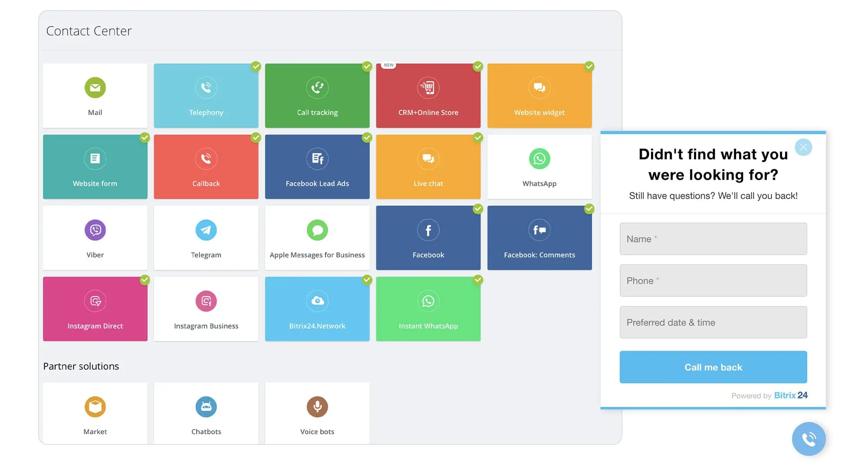The width and height of the screenshot is (868, 475).
Task: Open Apple Messages for Business
Action: [x=317, y=238]
